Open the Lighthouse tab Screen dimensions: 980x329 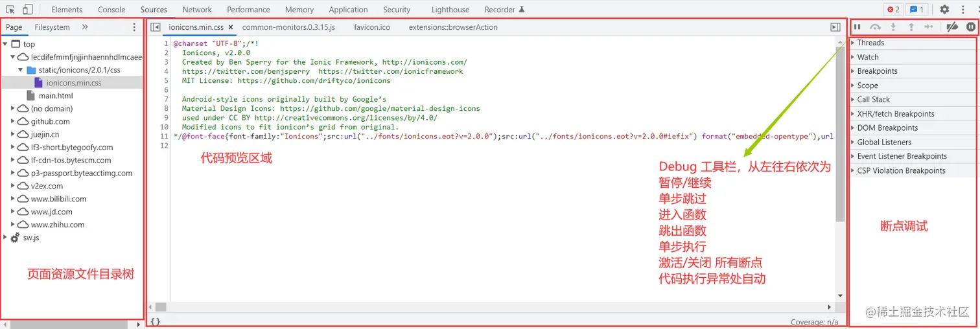(x=450, y=10)
